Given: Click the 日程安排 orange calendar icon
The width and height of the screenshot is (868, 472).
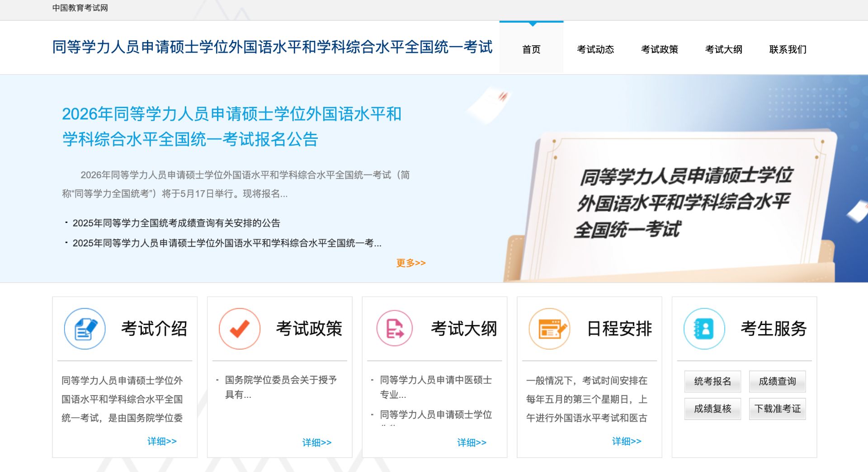Looking at the screenshot, I should pos(549,329).
